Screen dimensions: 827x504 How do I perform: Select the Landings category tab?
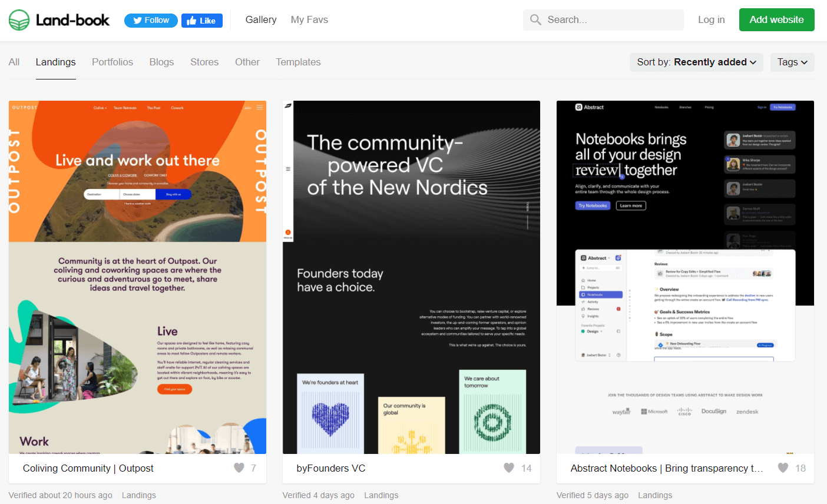55,62
